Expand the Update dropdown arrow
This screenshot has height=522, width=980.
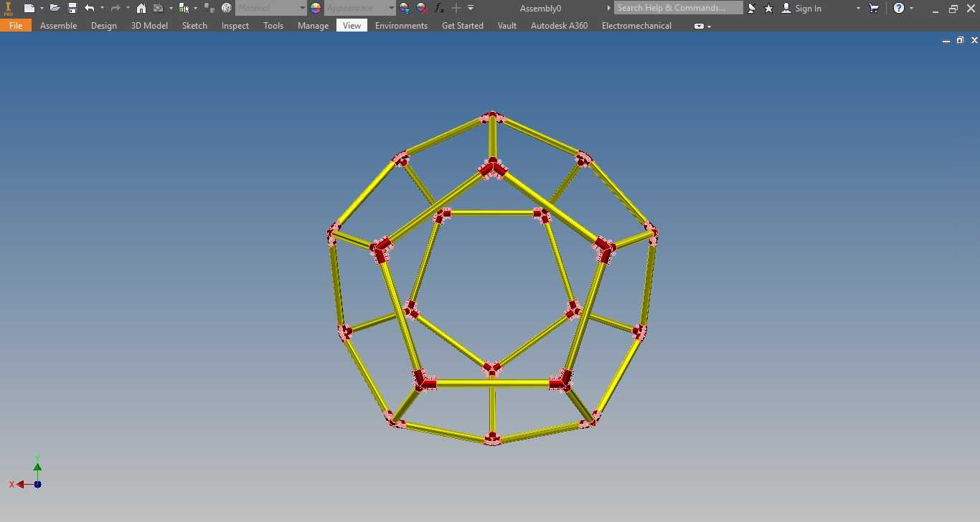tap(171, 8)
